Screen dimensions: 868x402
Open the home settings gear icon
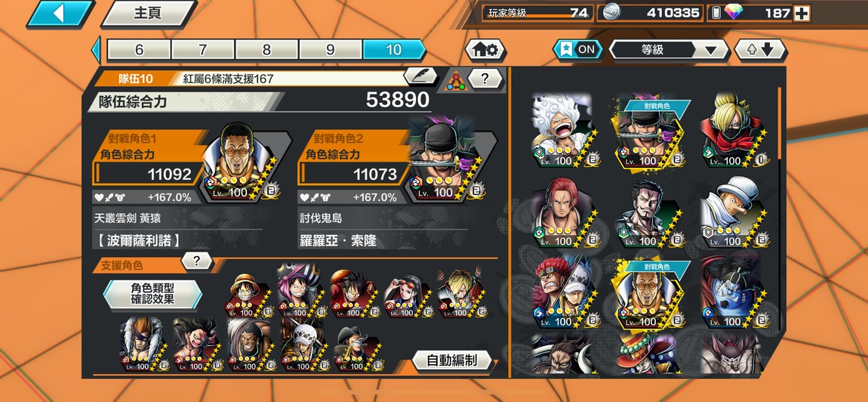(485, 51)
